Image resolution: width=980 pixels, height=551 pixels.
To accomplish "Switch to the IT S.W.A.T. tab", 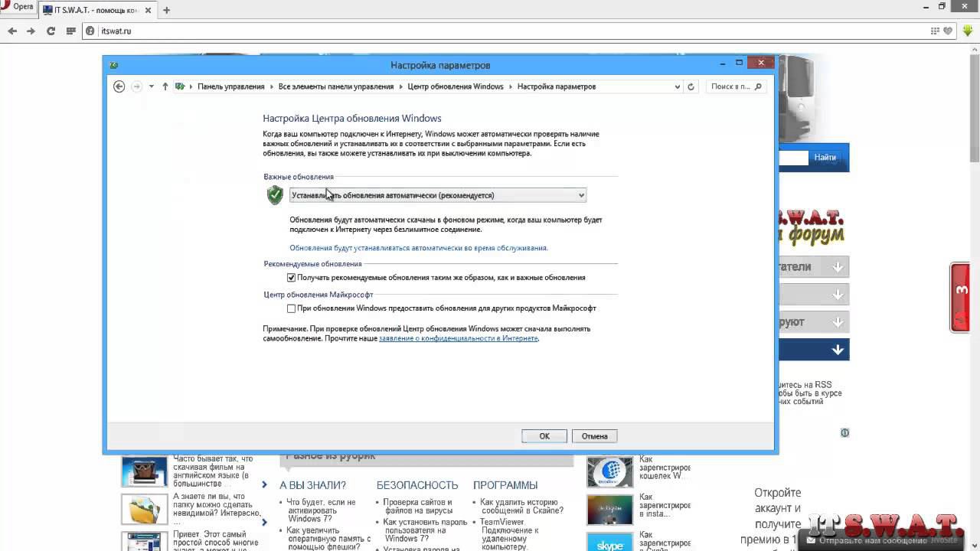I will click(98, 10).
